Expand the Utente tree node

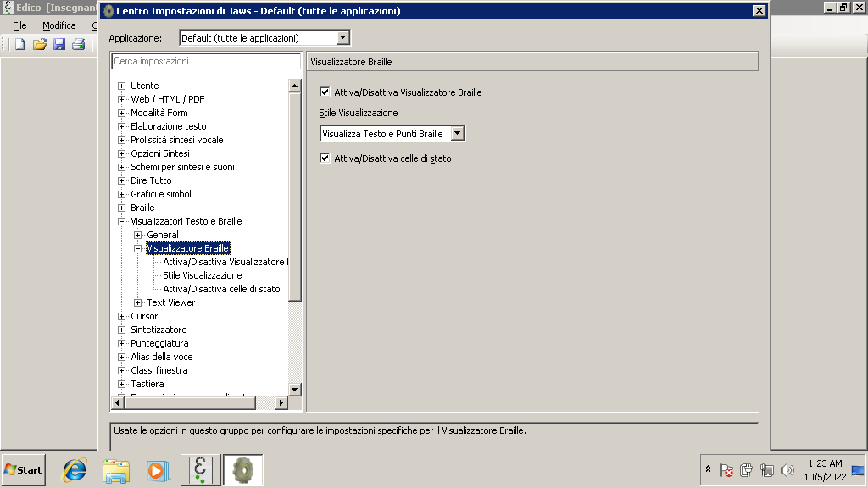[122, 86]
